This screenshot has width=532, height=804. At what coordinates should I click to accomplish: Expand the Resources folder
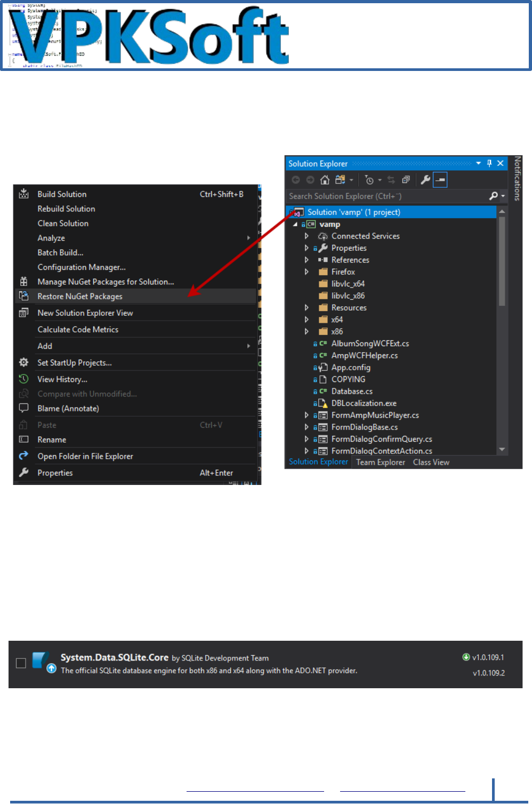[307, 308]
